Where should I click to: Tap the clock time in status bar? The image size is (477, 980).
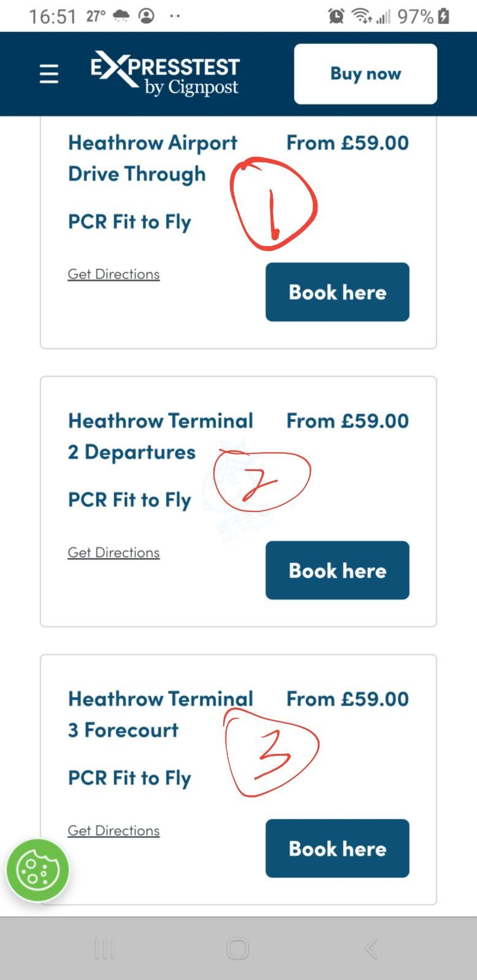tap(53, 17)
